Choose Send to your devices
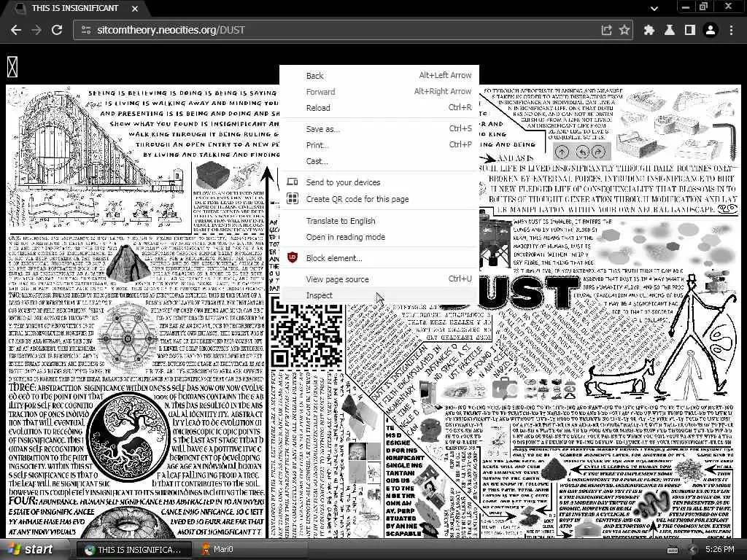747x560 pixels. tap(379, 182)
